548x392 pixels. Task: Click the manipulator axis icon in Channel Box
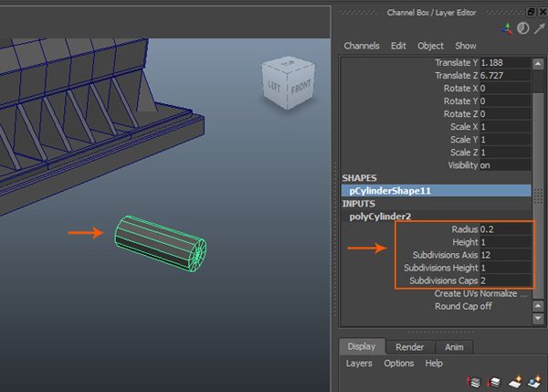click(x=508, y=27)
